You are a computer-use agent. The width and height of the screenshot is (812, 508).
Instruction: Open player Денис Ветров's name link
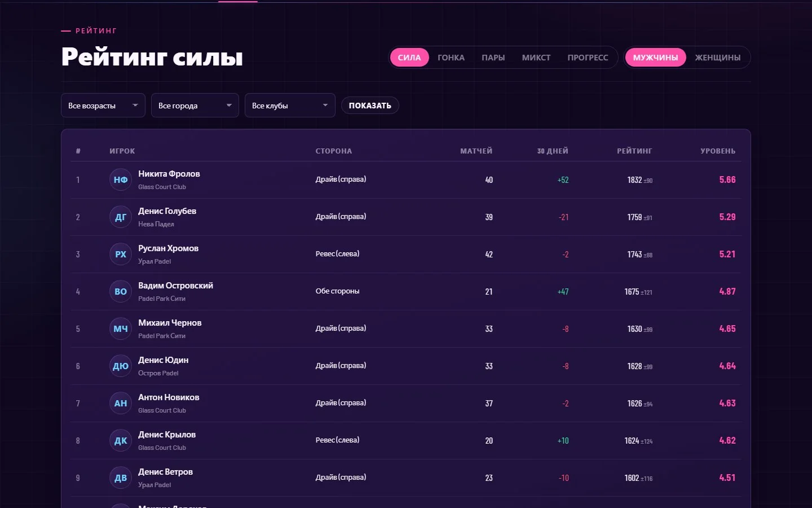click(166, 472)
